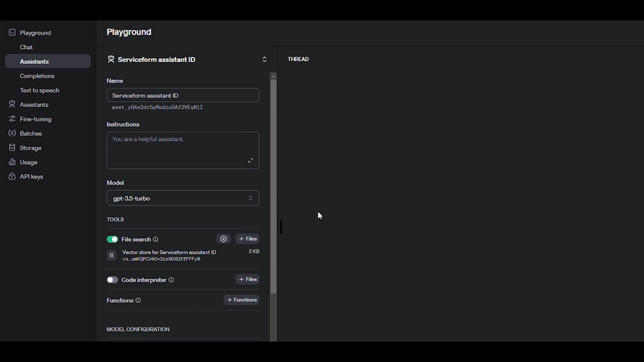Click the Fine-tuning sliders icon

click(x=12, y=118)
